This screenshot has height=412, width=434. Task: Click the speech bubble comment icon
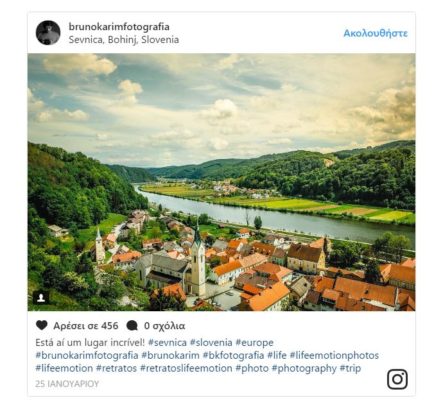click(132, 325)
